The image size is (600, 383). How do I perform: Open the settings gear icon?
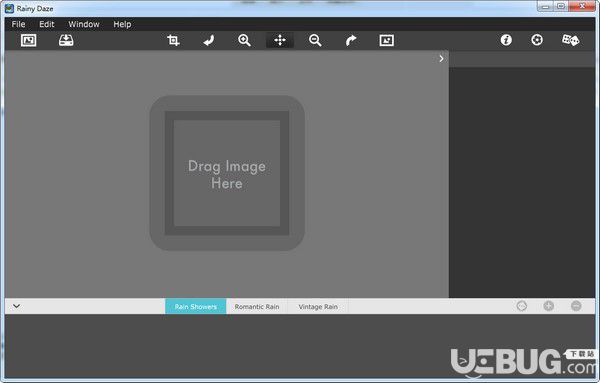[x=537, y=40]
